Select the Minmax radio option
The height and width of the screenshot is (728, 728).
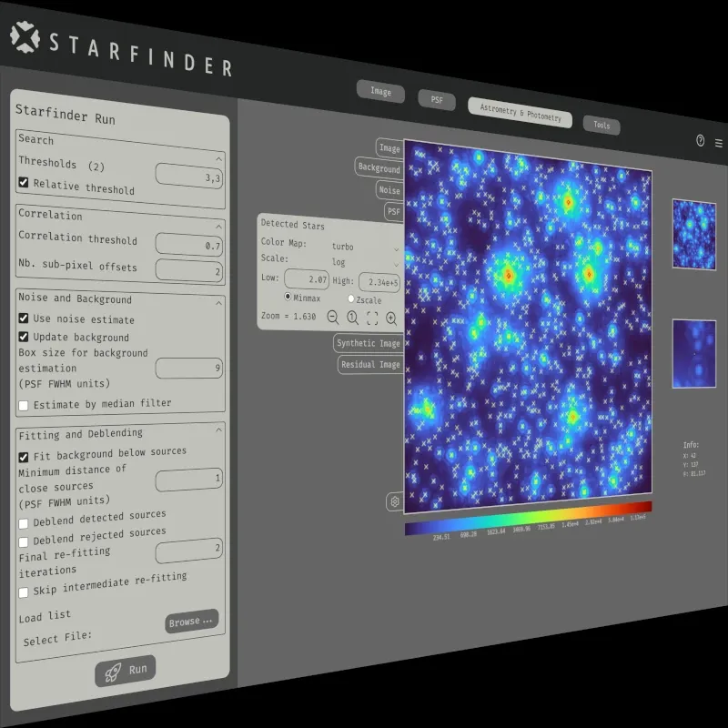(288, 297)
